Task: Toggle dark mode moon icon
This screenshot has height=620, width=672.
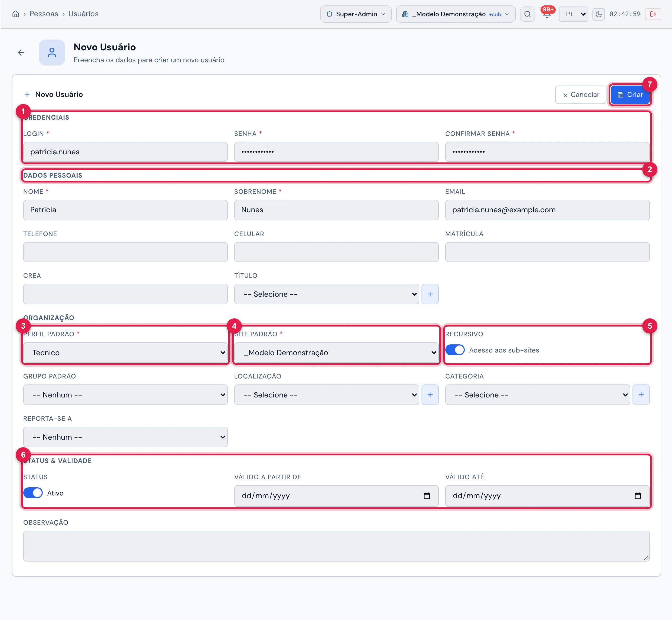Action: pos(598,14)
